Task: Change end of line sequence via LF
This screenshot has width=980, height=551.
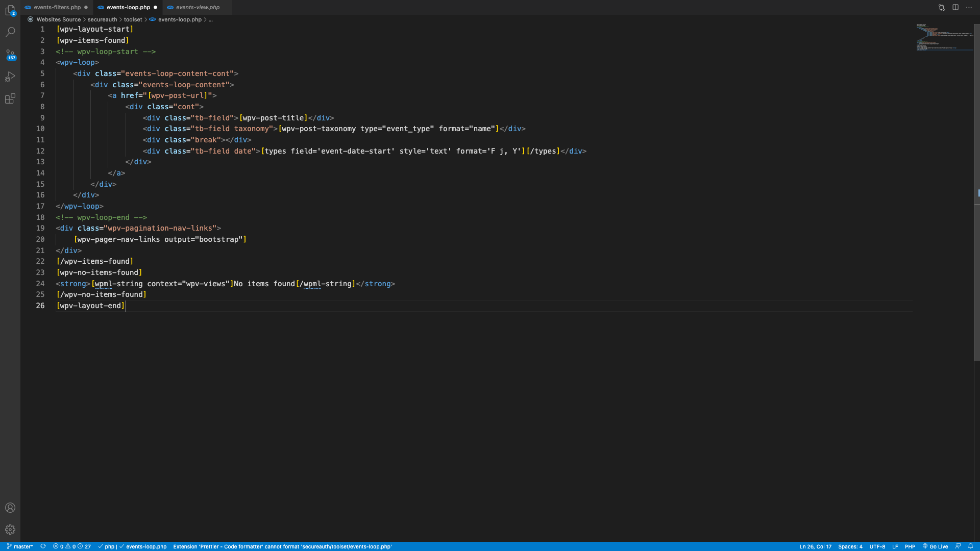Action: [895, 546]
